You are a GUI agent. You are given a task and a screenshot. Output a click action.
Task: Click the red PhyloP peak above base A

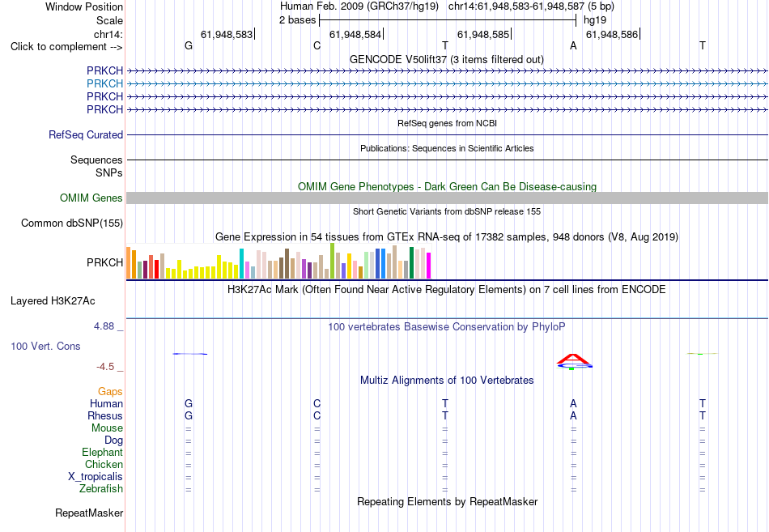click(x=573, y=360)
